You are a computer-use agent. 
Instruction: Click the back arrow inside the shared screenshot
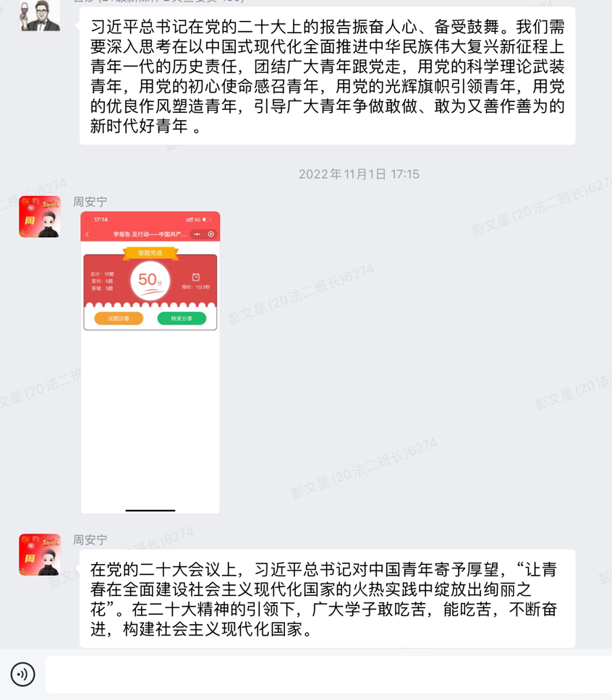(88, 234)
